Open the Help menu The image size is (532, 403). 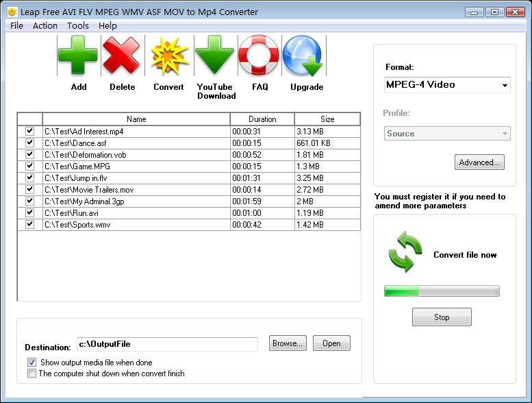click(x=108, y=26)
